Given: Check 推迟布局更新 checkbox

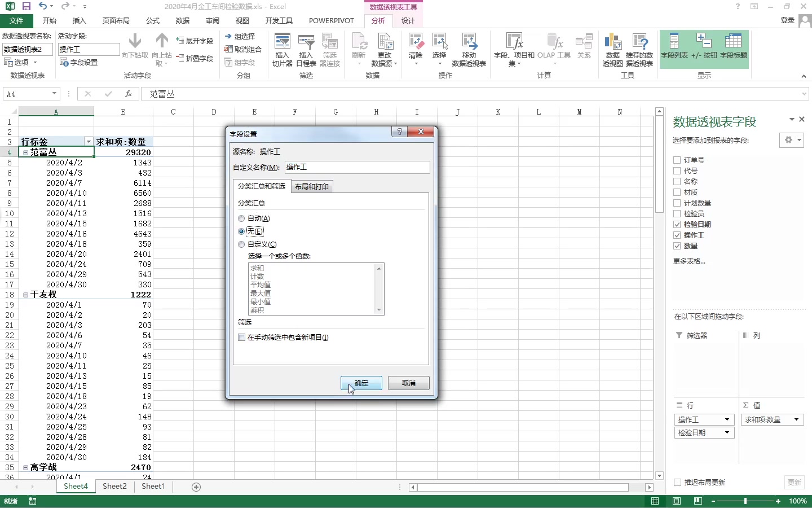Looking at the screenshot, I should pos(678,483).
